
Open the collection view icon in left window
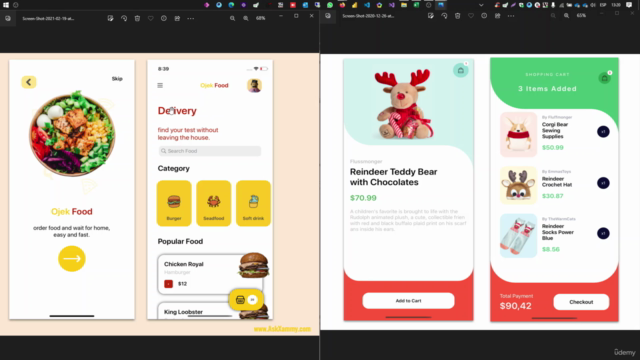click(x=8, y=18)
